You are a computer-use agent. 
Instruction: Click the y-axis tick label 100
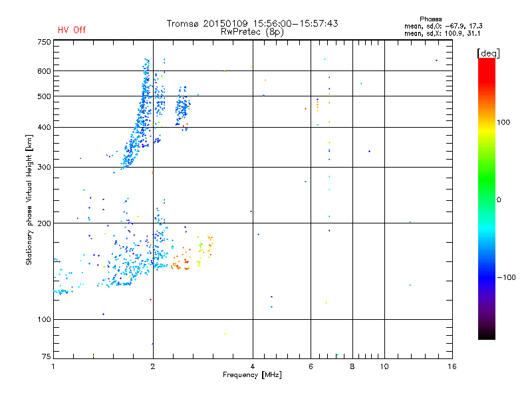(x=44, y=320)
